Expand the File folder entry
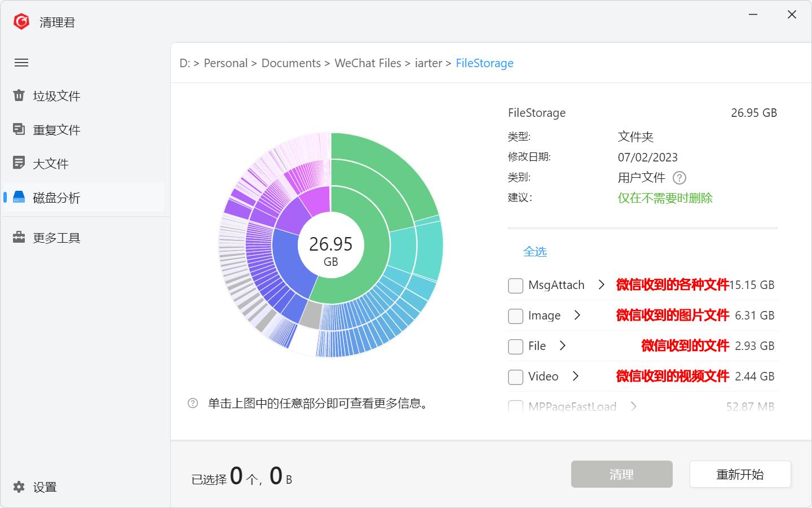 coord(563,346)
